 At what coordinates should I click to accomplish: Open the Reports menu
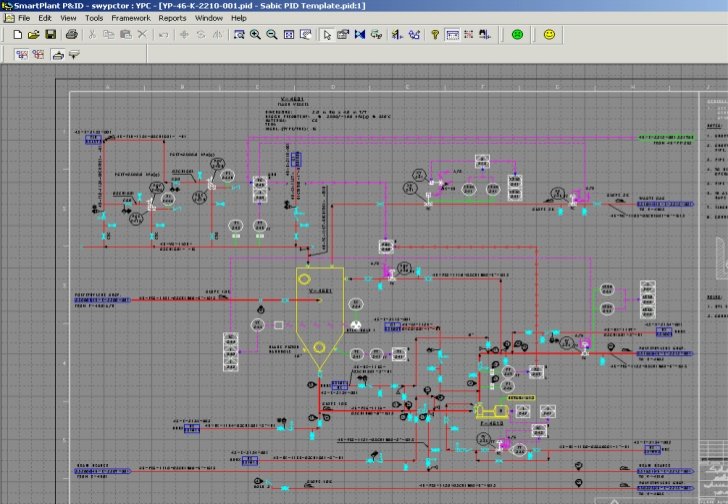click(x=172, y=18)
